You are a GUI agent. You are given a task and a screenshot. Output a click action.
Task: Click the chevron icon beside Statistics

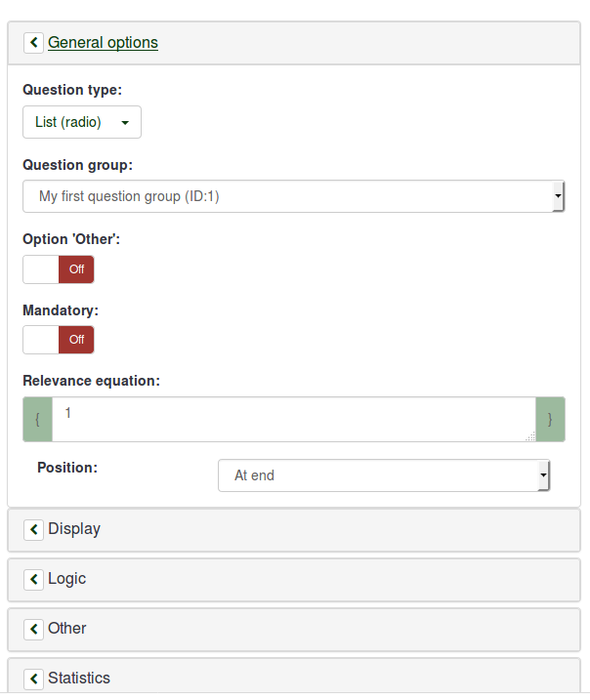click(x=33, y=679)
